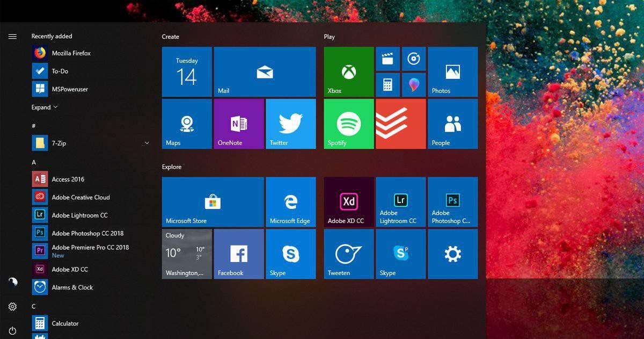The image size is (644, 339).
Task: Expand the Recently added list
Action: (x=45, y=107)
